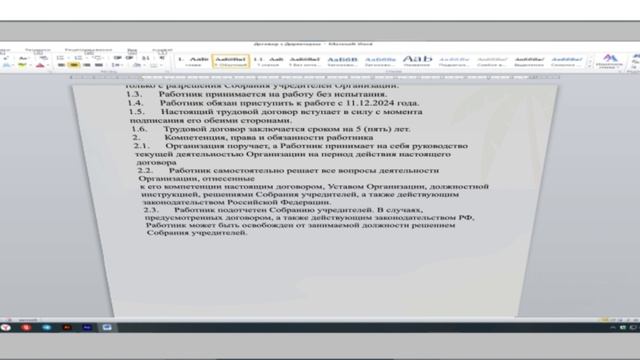Sort the selected text
This screenshot has height=360, width=640.
146,58
